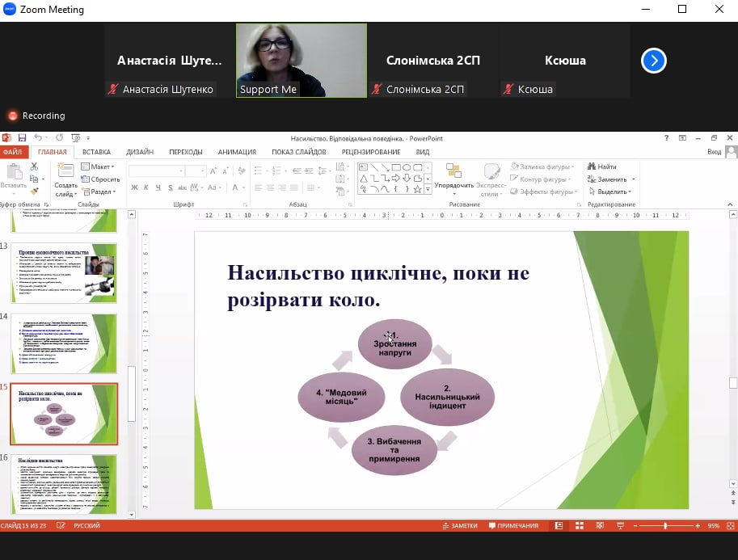Open the Animation (Анимация) ribbon tab

pyautogui.click(x=237, y=152)
